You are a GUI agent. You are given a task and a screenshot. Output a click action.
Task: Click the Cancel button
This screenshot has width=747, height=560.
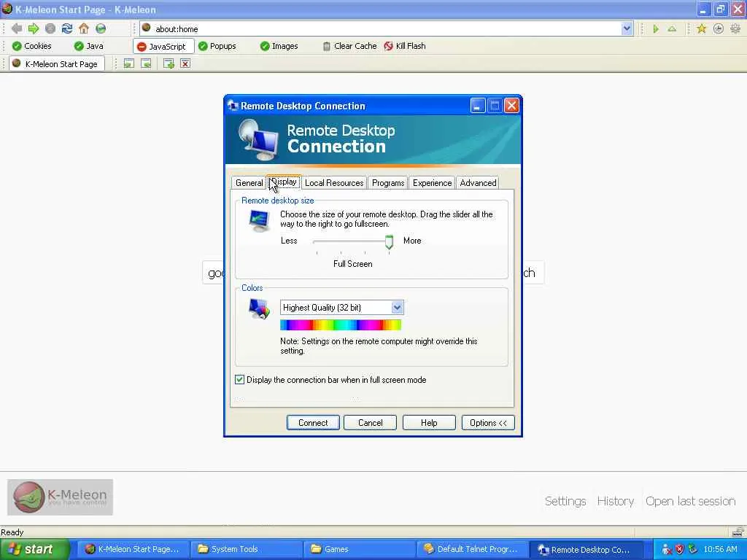pos(370,422)
